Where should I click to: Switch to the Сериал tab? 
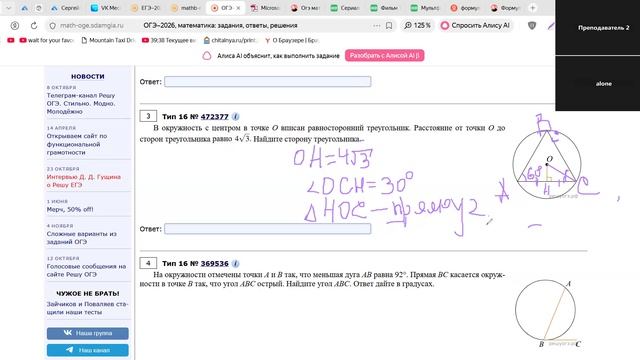[x=344, y=8]
